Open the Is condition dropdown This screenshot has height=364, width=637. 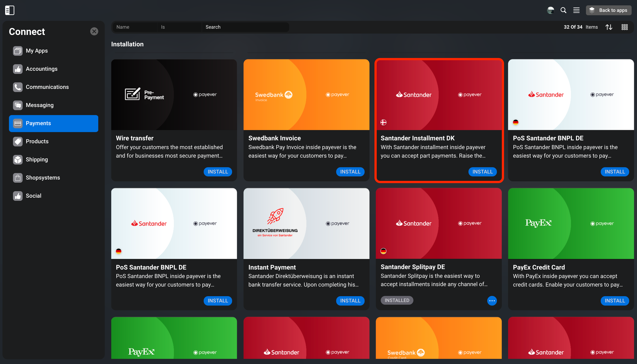coord(180,27)
